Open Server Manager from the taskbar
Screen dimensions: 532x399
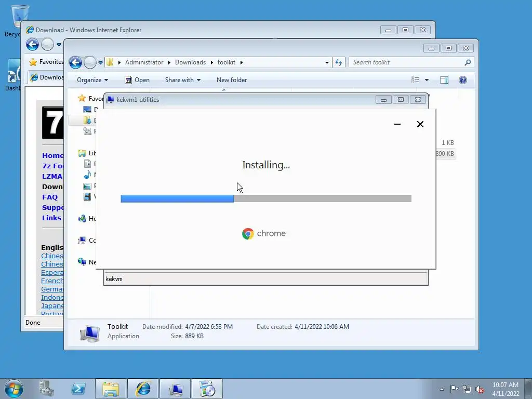[46, 389]
